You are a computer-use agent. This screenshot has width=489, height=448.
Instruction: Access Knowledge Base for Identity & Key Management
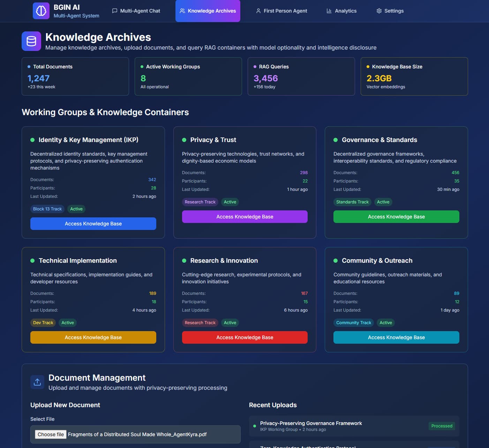pos(93,224)
